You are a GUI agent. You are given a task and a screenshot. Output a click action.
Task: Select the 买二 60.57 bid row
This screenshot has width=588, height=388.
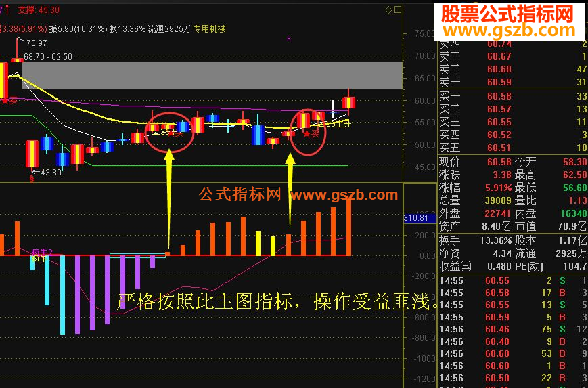pos(513,109)
